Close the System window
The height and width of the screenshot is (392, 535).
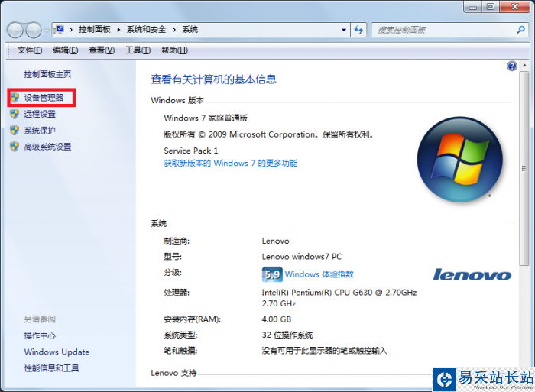(x=515, y=7)
